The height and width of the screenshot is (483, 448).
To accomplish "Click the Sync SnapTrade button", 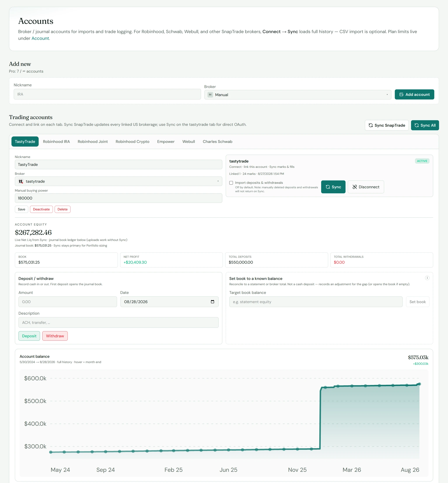I will 387,125.
